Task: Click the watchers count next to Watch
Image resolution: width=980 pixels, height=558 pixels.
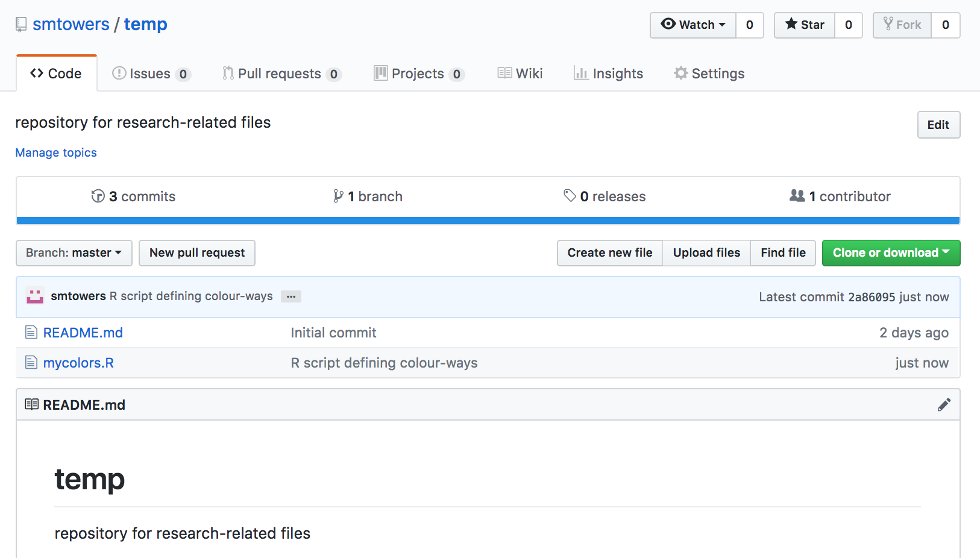Action: [750, 25]
